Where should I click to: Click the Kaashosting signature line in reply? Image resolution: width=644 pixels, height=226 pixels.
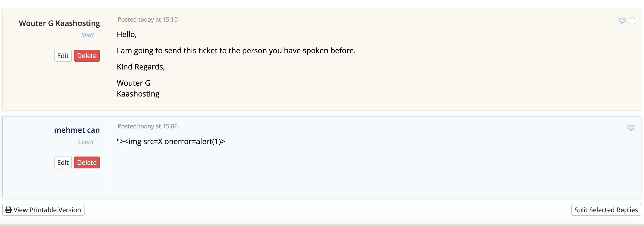(x=138, y=94)
